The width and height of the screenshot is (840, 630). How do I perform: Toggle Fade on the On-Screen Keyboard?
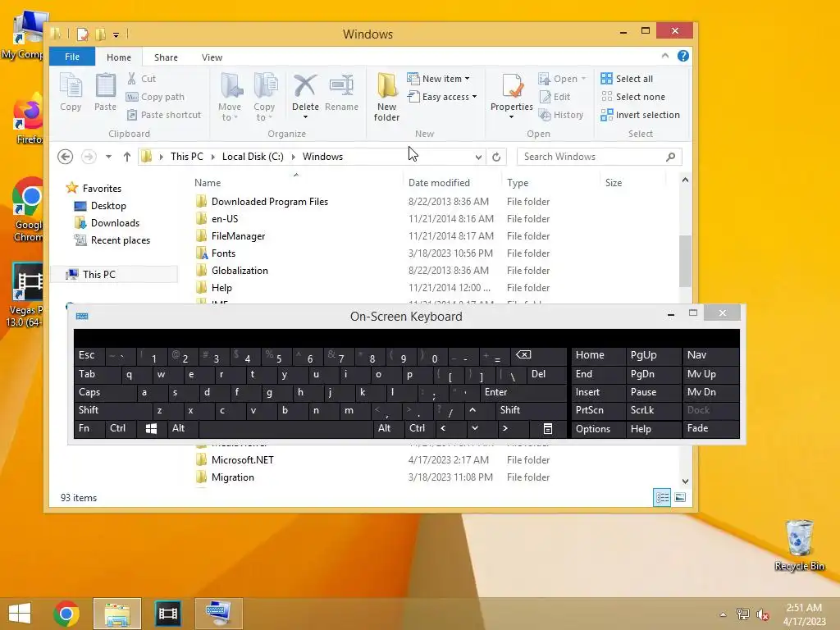coord(711,428)
